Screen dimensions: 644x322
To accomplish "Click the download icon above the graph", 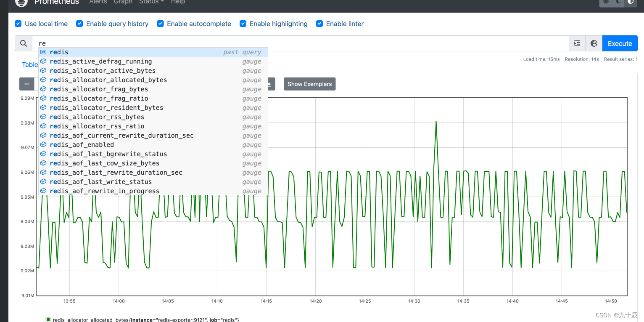I will [269, 84].
